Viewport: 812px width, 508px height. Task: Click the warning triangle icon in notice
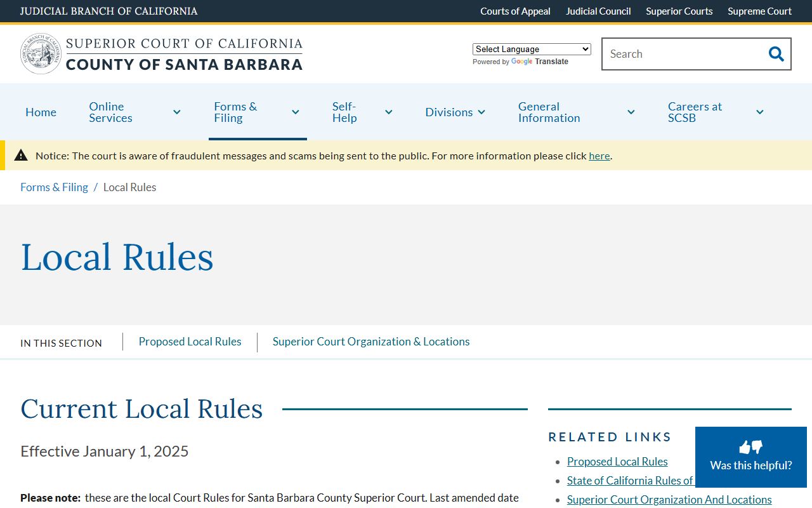point(21,155)
